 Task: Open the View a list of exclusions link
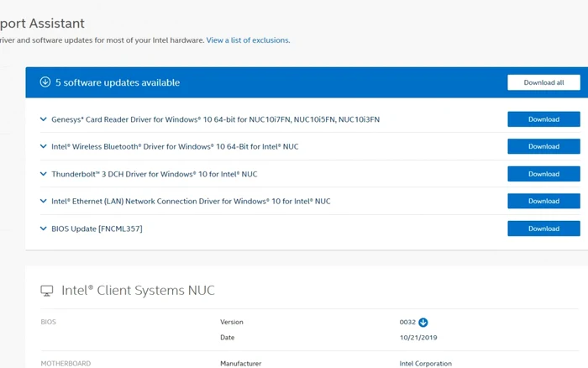click(248, 40)
